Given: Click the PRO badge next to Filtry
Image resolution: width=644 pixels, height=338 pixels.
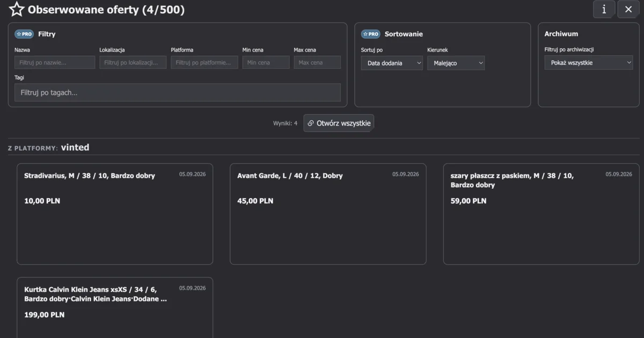Looking at the screenshot, I should 24,34.
